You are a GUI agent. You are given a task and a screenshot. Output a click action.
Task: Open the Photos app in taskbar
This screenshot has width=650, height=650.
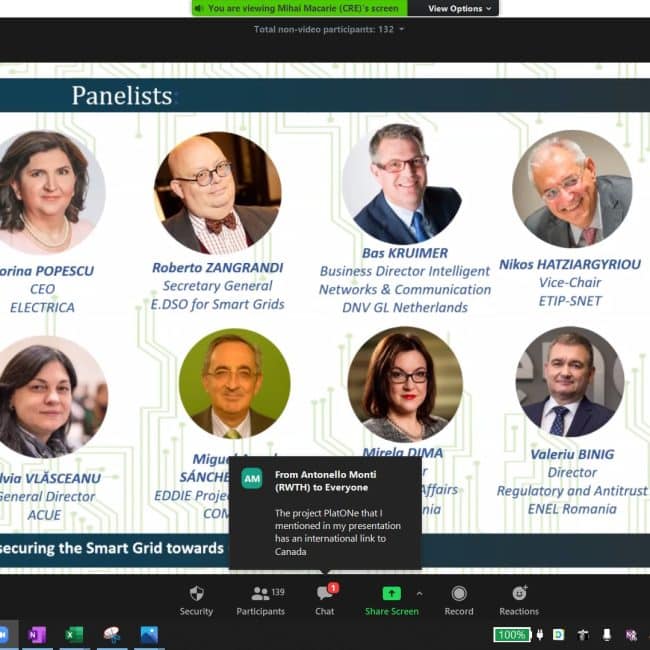[149, 635]
